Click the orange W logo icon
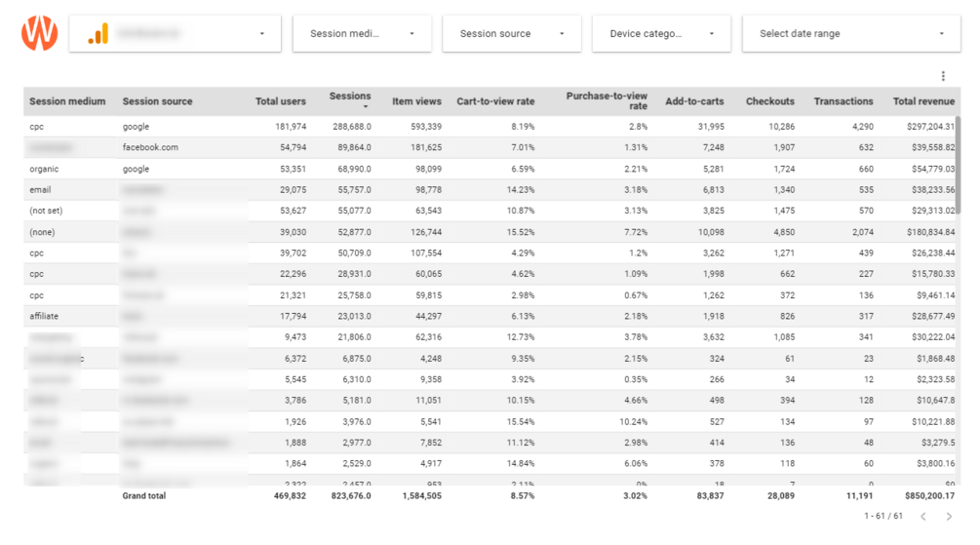 point(39,33)
